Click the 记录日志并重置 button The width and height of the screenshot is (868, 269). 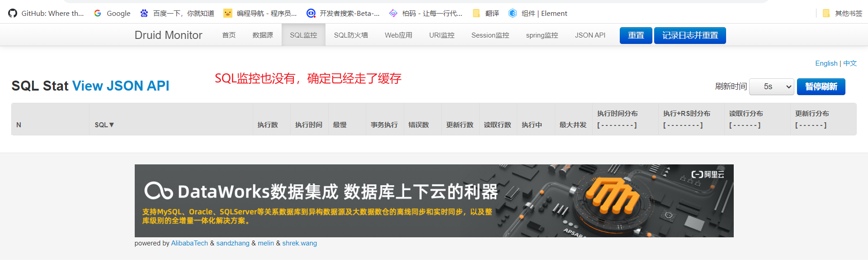pyautogui.click(x=690, y=35)
